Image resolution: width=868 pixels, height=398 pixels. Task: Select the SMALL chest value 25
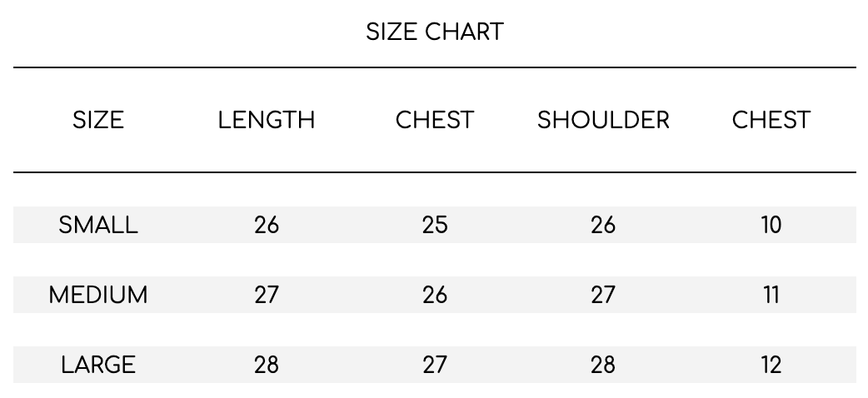435,225
